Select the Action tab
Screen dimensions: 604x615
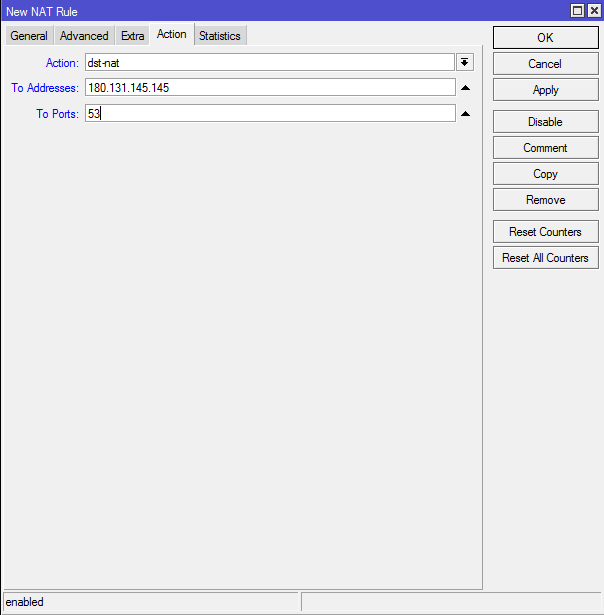click(x=171, y=34)
